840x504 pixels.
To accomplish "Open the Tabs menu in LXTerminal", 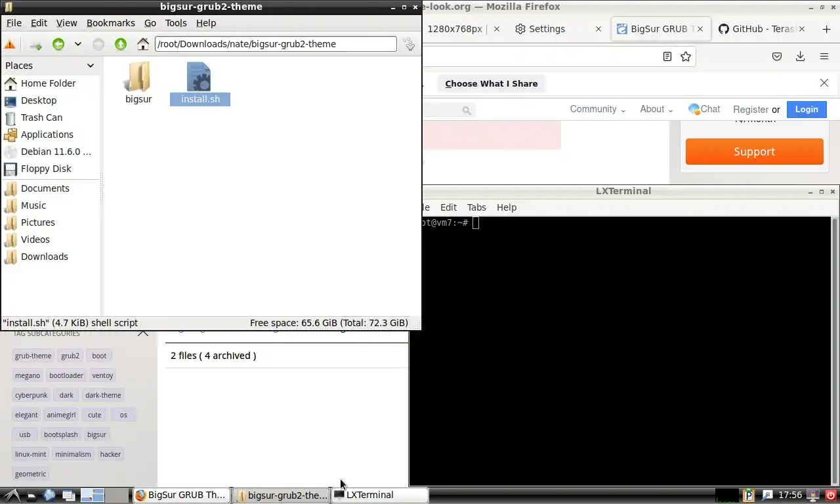I will 476,207.
